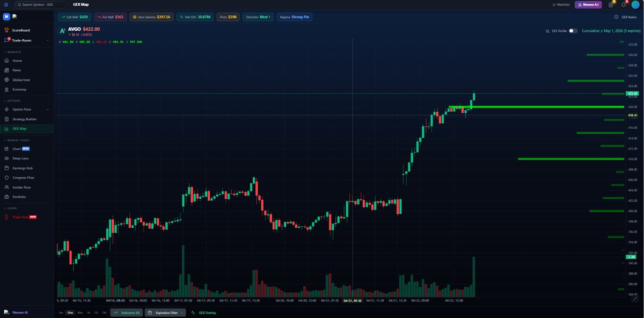Click the Deep-Lens eye icon
The width and height of the screenshot is (644, 318).
point(6,158)
